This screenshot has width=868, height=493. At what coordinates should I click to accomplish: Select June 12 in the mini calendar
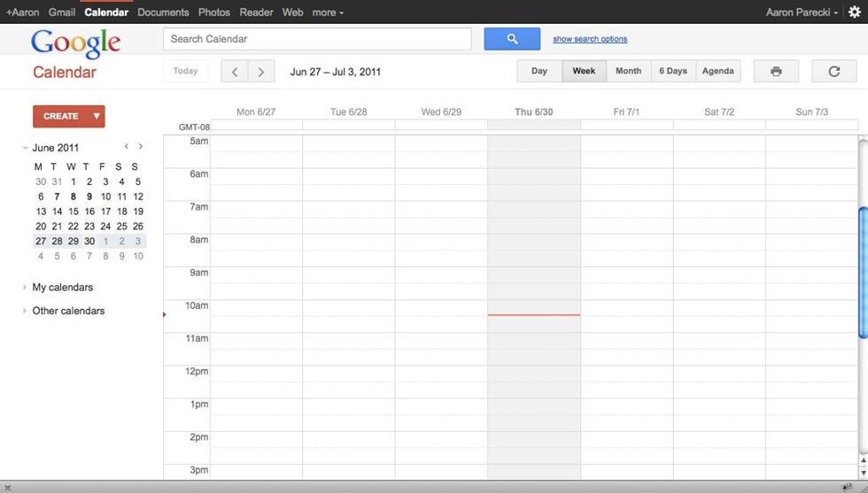(138, 196)
